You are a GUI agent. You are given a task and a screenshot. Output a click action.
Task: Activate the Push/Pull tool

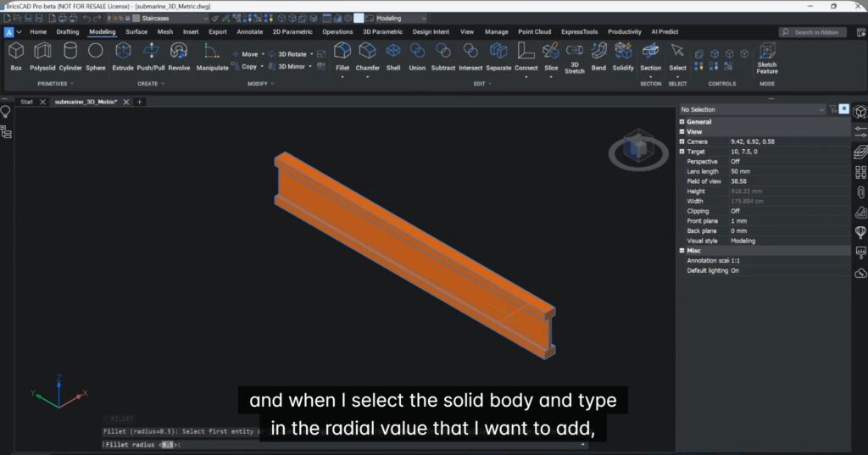[x=151, y=57]
